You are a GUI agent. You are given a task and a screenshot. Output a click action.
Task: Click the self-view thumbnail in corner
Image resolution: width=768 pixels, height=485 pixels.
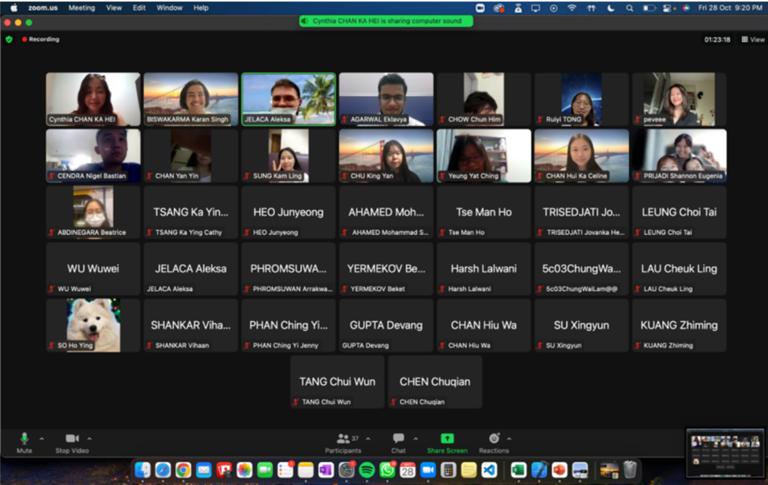tap(725, 453)
